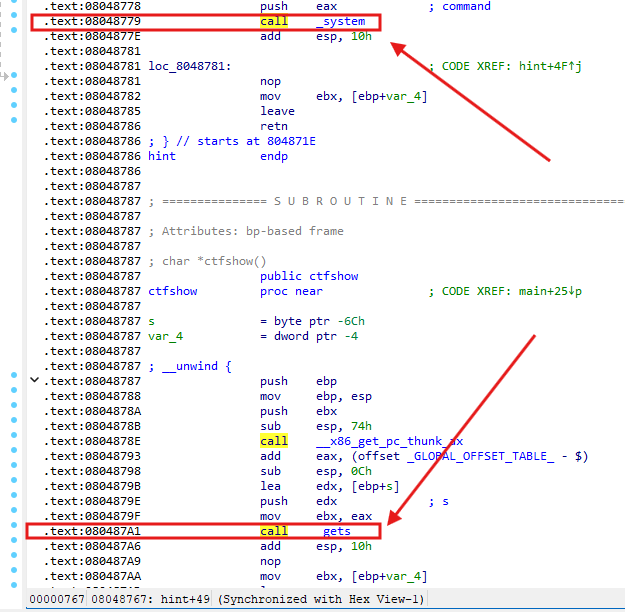Viewport: 625px width, 612px height.
Task: Select the sub esp, 0Ch instruction
Action: pyautogui.click(x=316, y=471)
